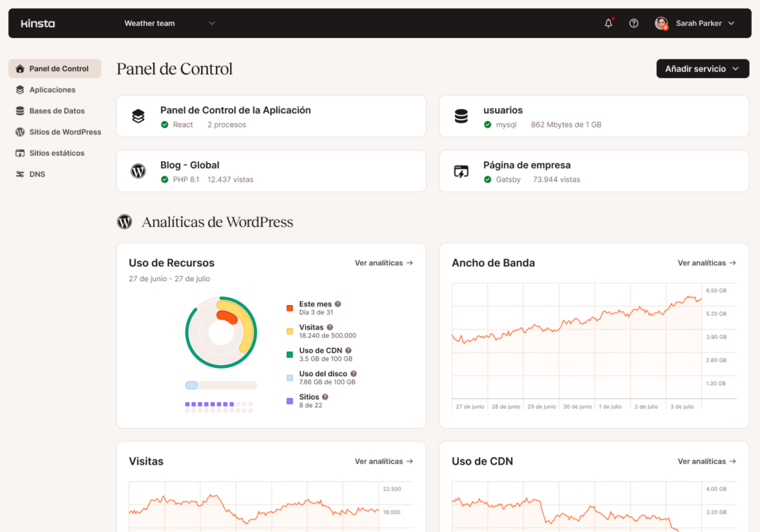Click the Ancho de Banda line chart
Screen dimensions: 760x532
[576, 345]
